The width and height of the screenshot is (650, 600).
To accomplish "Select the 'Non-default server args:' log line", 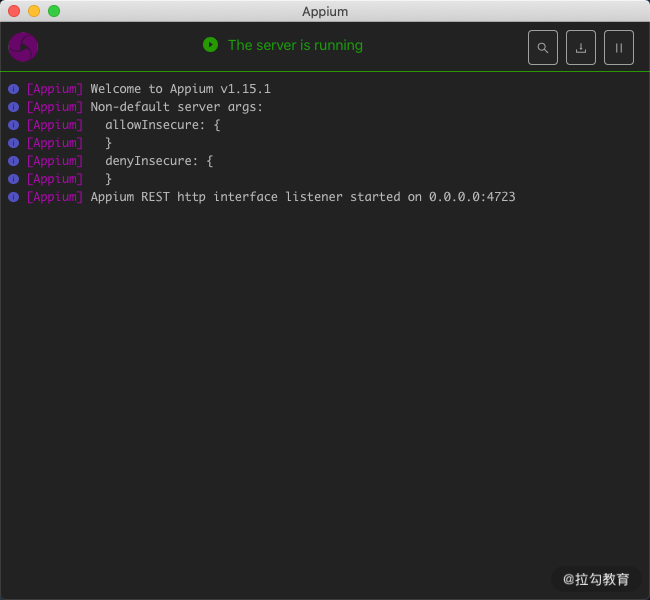I will tap(177, 107).
